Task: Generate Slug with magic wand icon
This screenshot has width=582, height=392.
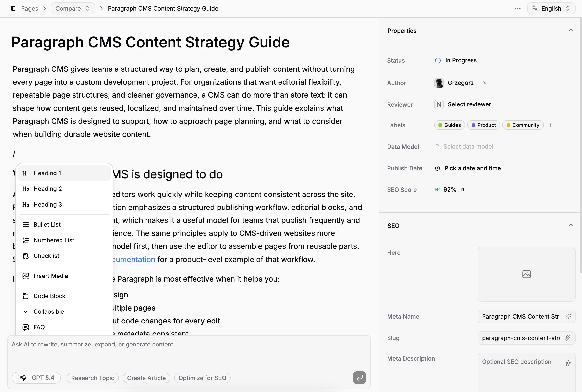Action: point(568,338)
